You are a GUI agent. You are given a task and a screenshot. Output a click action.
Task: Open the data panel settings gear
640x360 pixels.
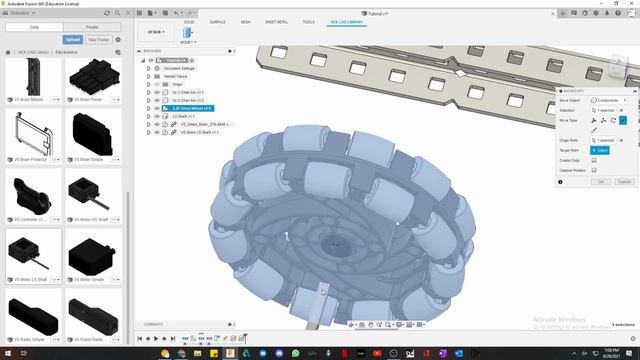[x=118, y=40]
